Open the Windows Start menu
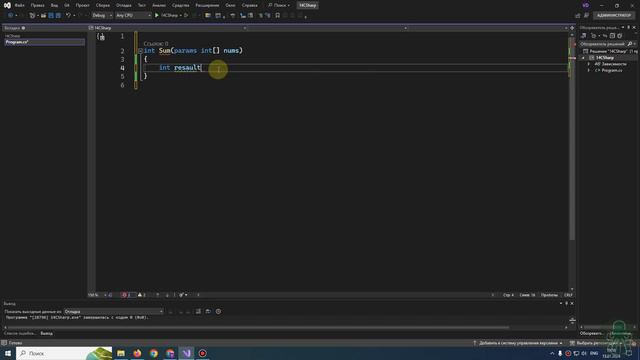The image size is (640, 360). (x=8, y=353)
